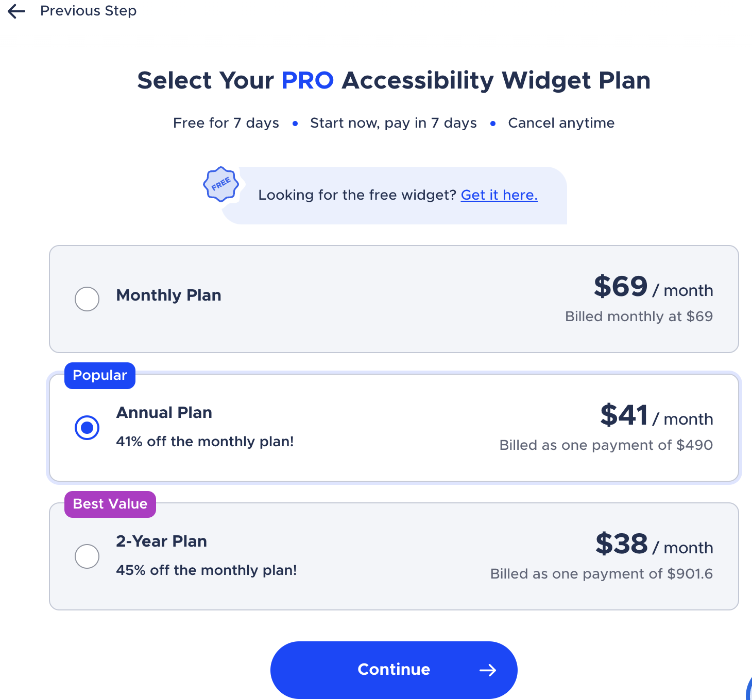Go to Previous Step
Screen dimensions: 752x700
point(88,11)
